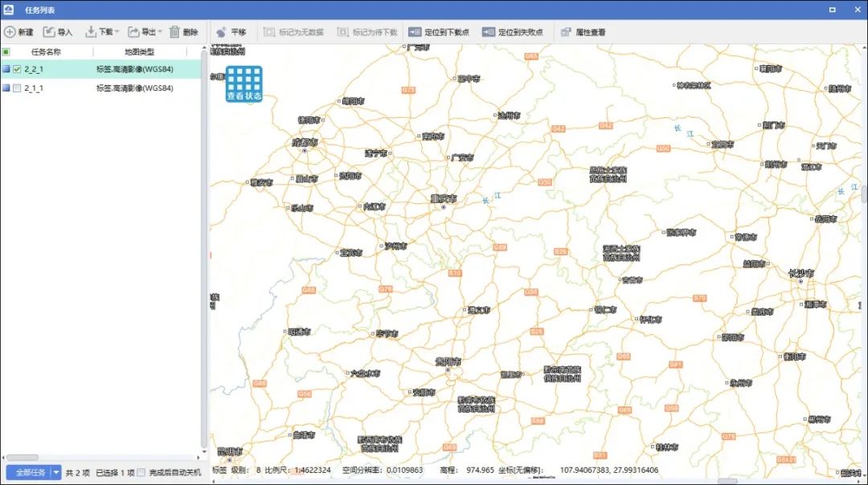Image resolution: width=868 pixels, height=485 pixels.
Task: Click 标记为无数据 toolbar item
Action: click(293, 32)
